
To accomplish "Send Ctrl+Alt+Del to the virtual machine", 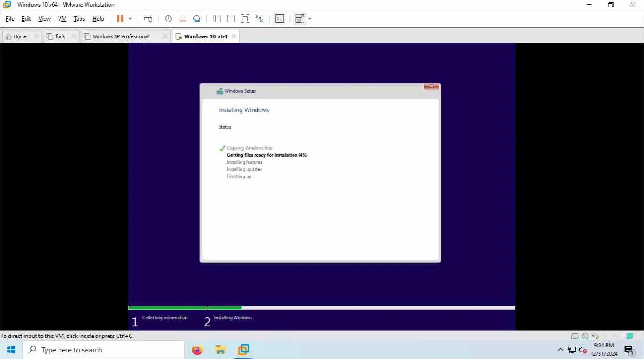I will tap(148, 19).
